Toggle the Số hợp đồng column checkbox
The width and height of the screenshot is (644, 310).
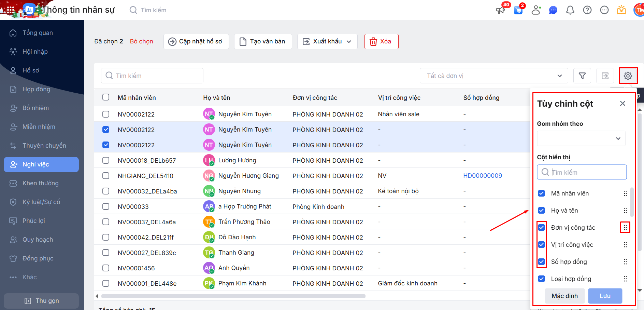point(541,262)
